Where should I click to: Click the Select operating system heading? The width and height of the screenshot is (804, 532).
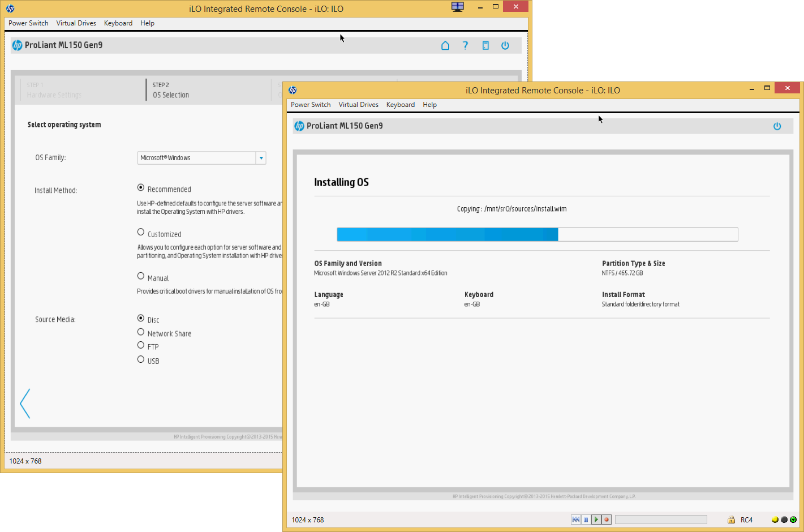[x=65, y=125]
